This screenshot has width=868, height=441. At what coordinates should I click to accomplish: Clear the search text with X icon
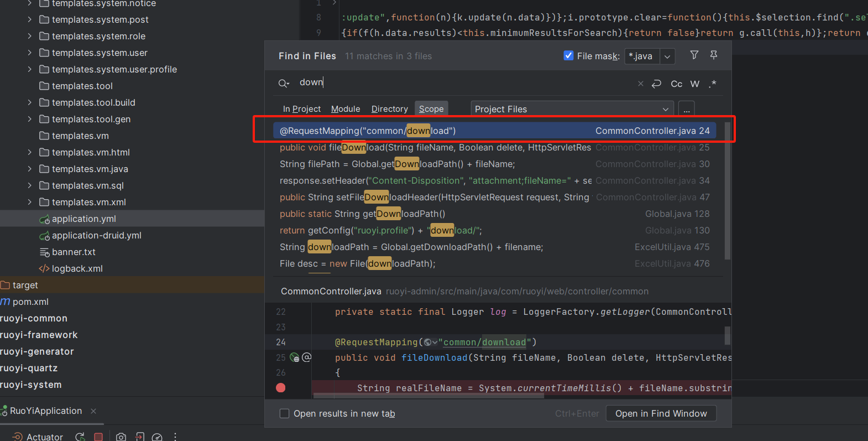(641, 84)
